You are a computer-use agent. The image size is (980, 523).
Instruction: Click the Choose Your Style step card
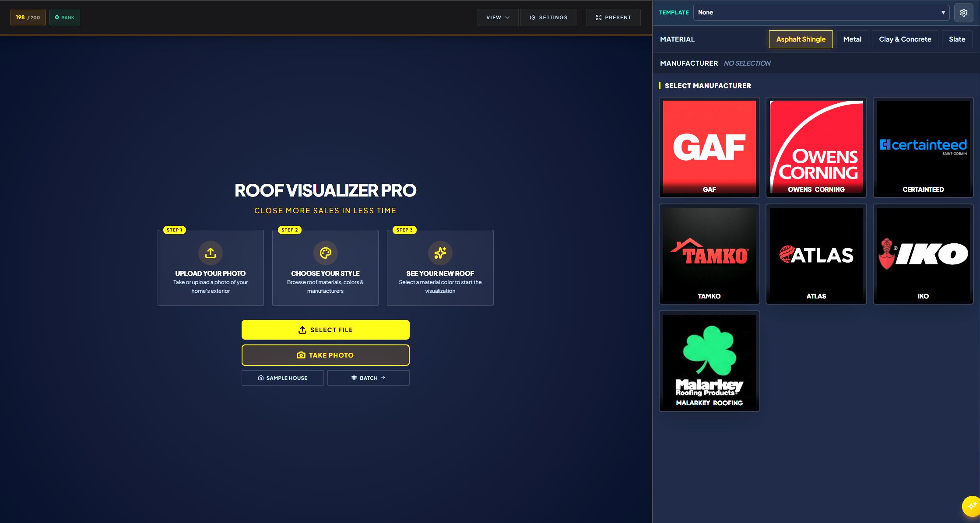[326, 268]
